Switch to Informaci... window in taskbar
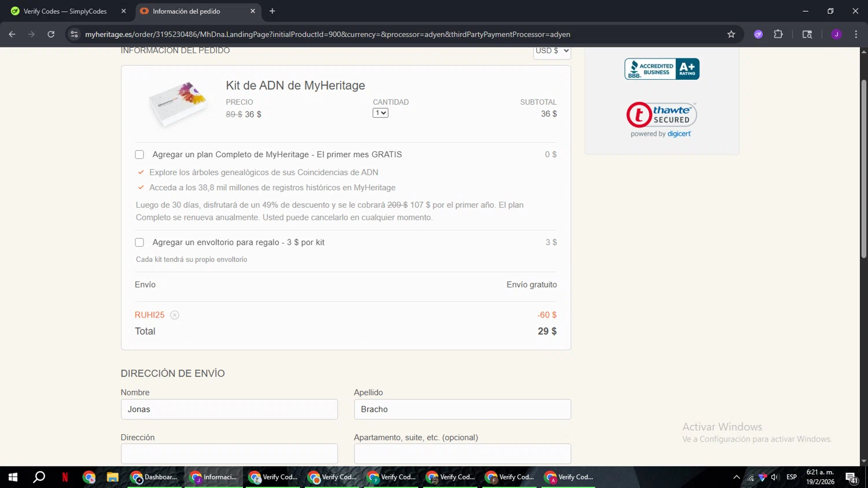This screenshot has width=868, height=488. pyautogui.click(x=214, y=477)
